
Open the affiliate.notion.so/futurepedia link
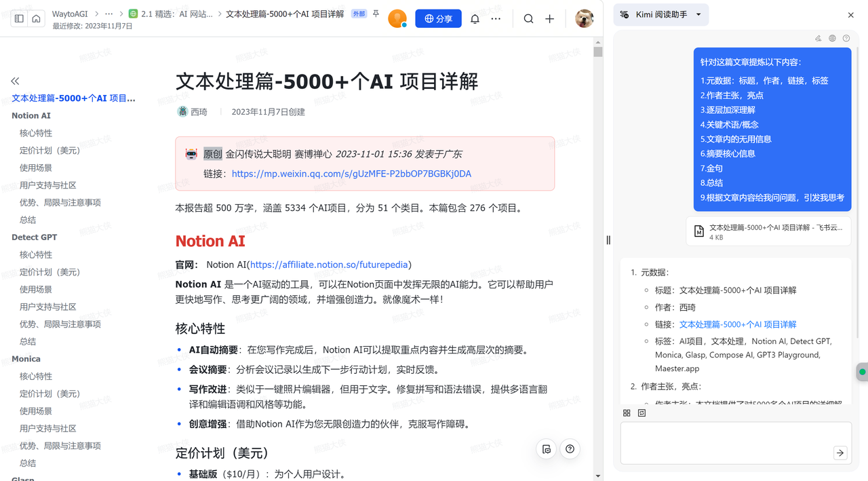[329, 265]
